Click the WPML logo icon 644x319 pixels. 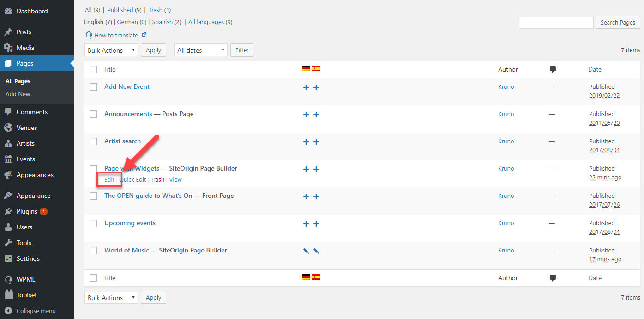coord(8,279)
